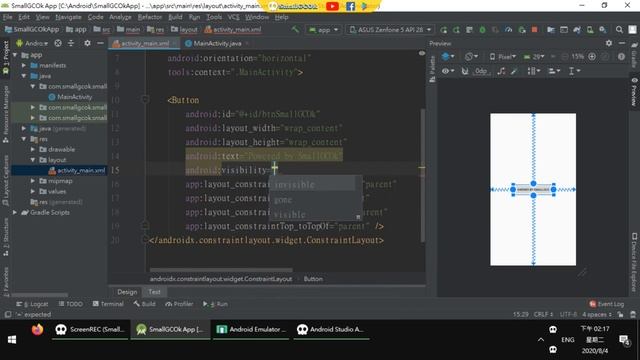Screen dimensions: 640x360
Task: Open the Logcat tool window
Action: pos(32,304)
